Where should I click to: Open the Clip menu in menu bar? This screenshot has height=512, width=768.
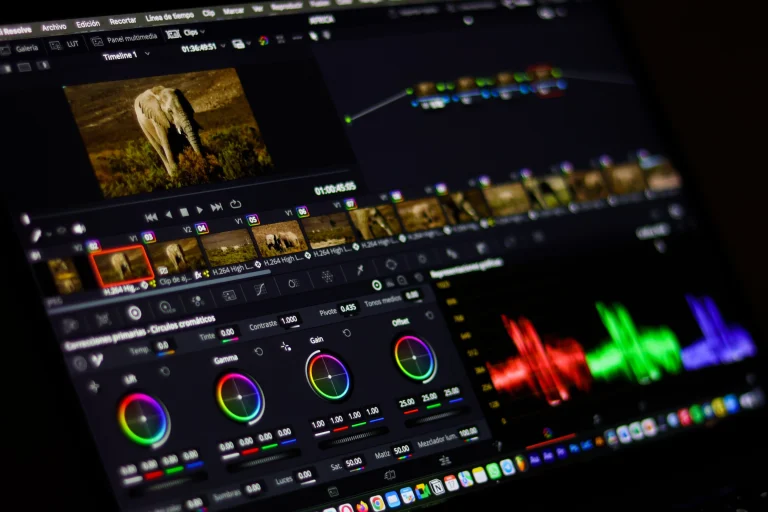(x=209, y=14)
